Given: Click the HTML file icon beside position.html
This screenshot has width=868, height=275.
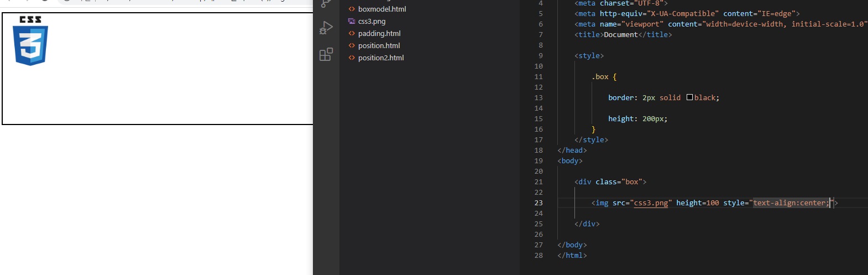Looking at the screenshot, I should pos(352,45).
